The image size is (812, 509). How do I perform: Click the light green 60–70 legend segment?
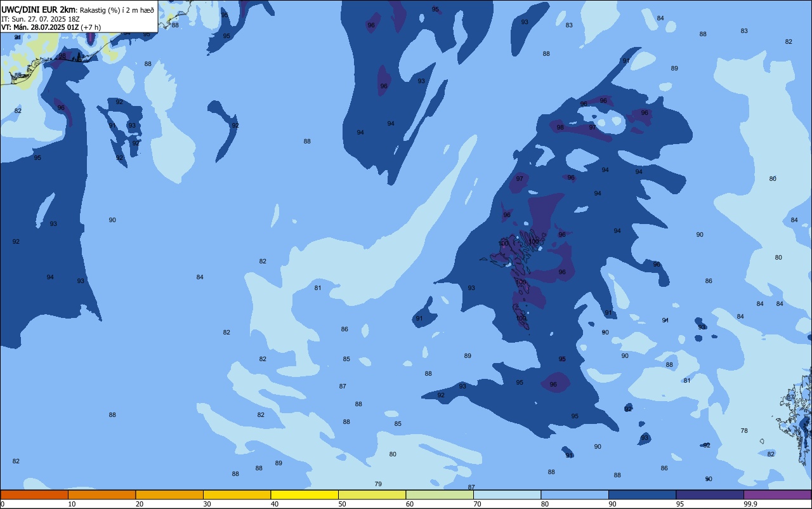[440, 494]
